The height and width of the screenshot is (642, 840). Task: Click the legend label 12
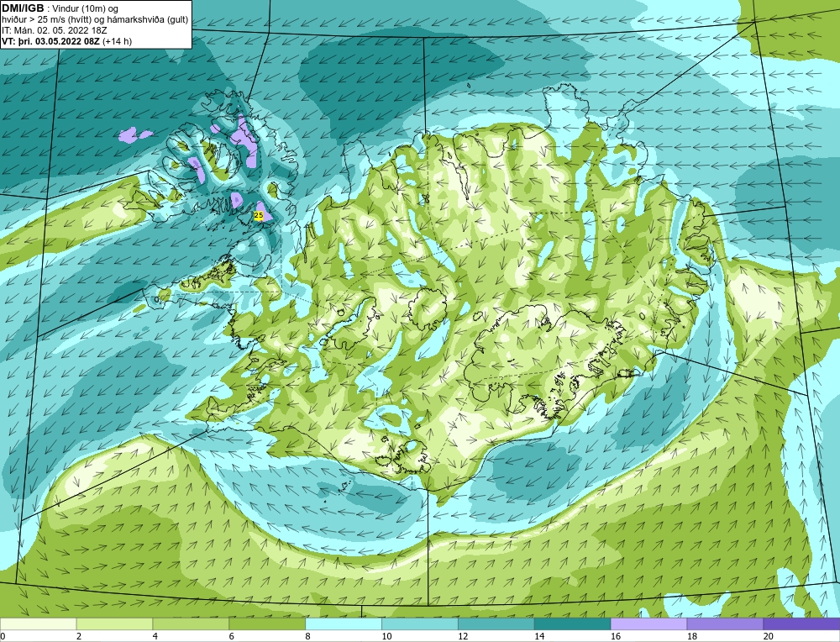click(463, 636)
